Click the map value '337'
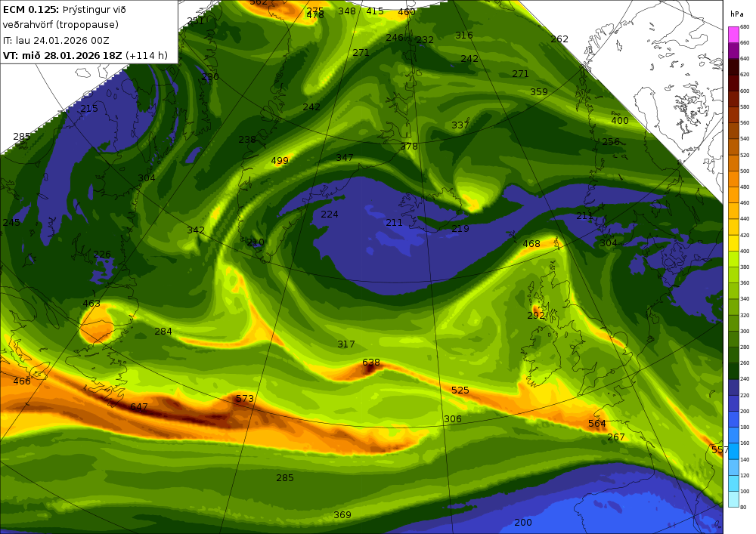Viewport: 756px width, 534px height. [x=460, y=125]
